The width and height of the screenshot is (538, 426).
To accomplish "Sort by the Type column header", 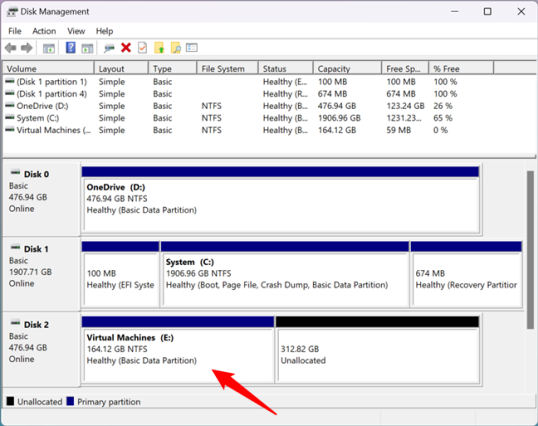I will click(173, 69).
